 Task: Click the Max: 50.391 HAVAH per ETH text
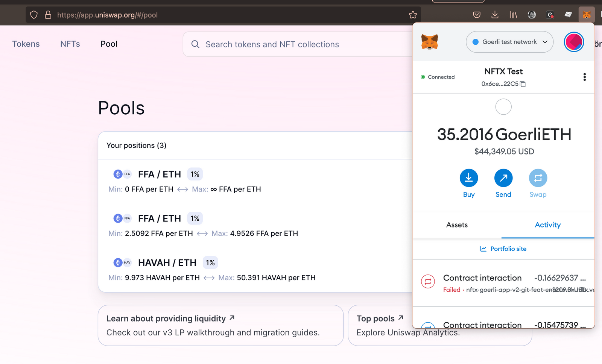point(267,278)
